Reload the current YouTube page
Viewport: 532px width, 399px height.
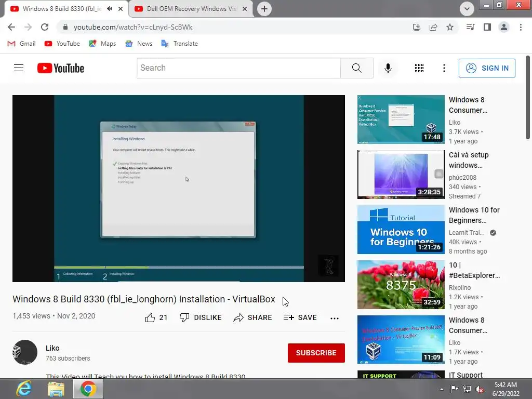[x=45, y=27]
